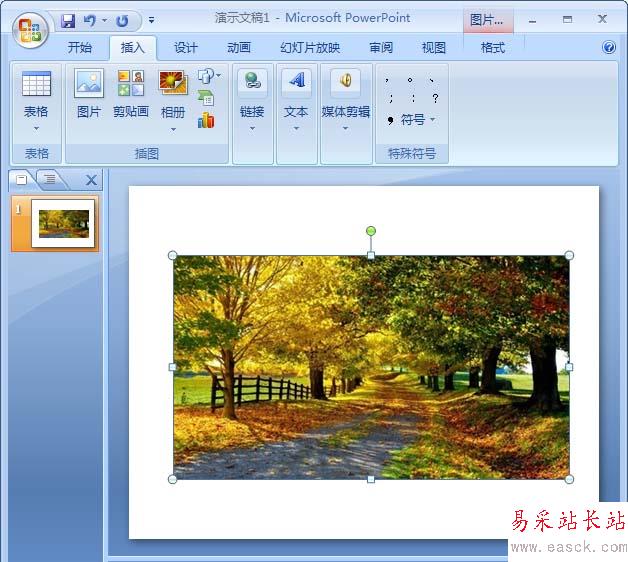Open Customize Quick Access Toolbar dropdown
Screen dimensions: 628x562
point(151,20)
